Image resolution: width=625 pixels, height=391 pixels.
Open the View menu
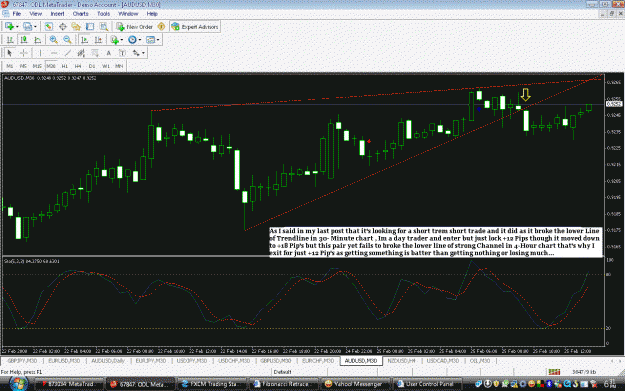pyautogui.click(x=35, y=14)
